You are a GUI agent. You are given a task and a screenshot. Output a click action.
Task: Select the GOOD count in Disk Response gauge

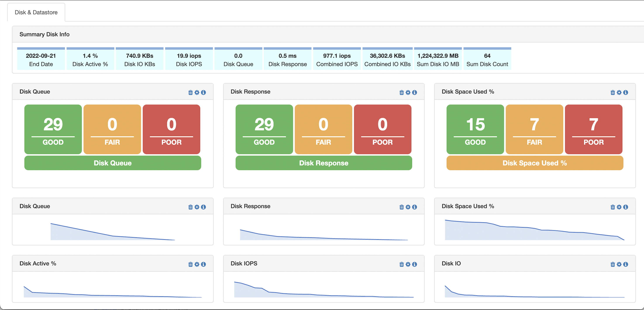click(x=264, y=129)
